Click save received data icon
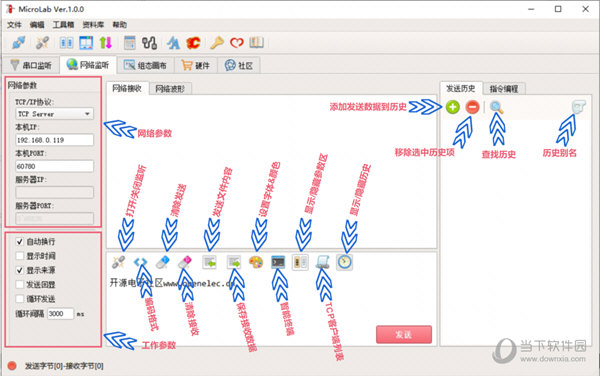The image size is (600, 376). pos(234,262)
